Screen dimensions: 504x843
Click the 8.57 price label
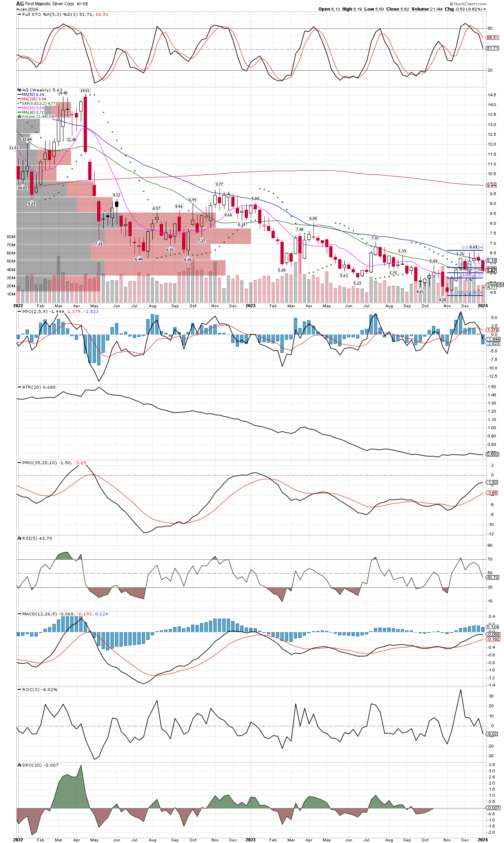[x=156, y=209]
